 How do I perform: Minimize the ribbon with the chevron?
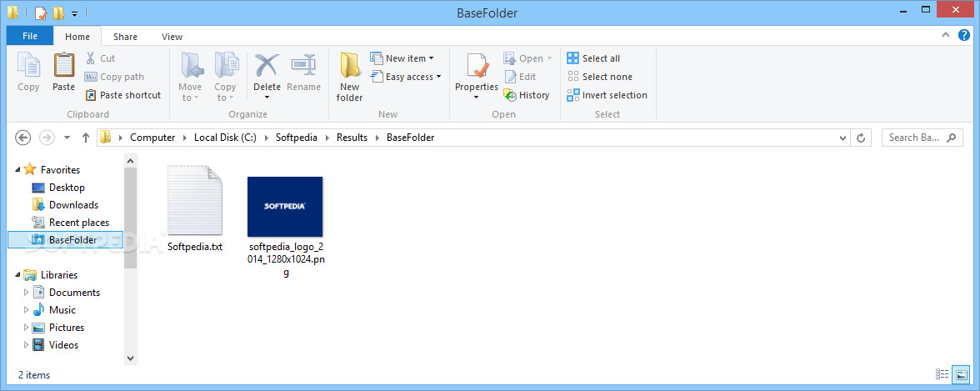point(946,36)
